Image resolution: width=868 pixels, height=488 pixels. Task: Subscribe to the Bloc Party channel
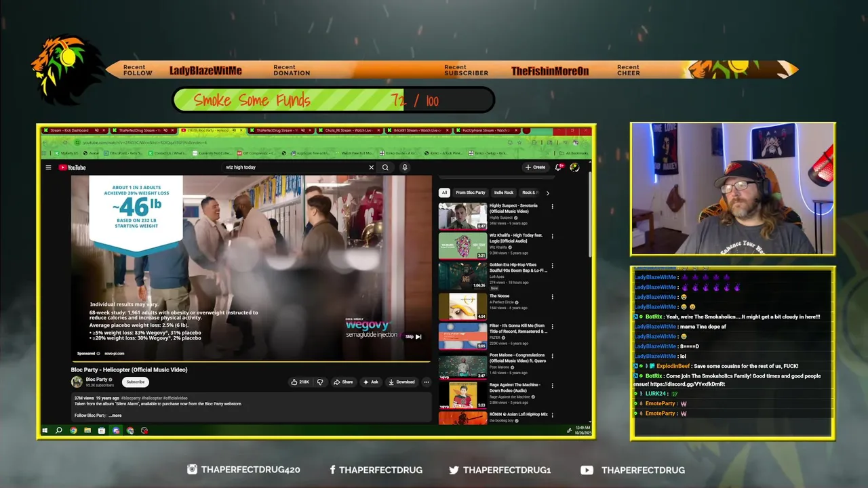(135, 382)
